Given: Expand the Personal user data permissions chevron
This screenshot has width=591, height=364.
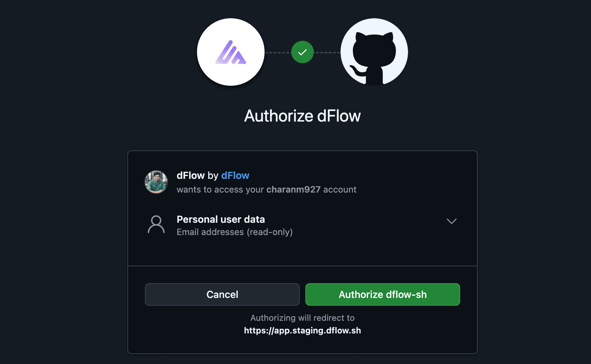Looking at the screenshot, I should pos(451,221).
